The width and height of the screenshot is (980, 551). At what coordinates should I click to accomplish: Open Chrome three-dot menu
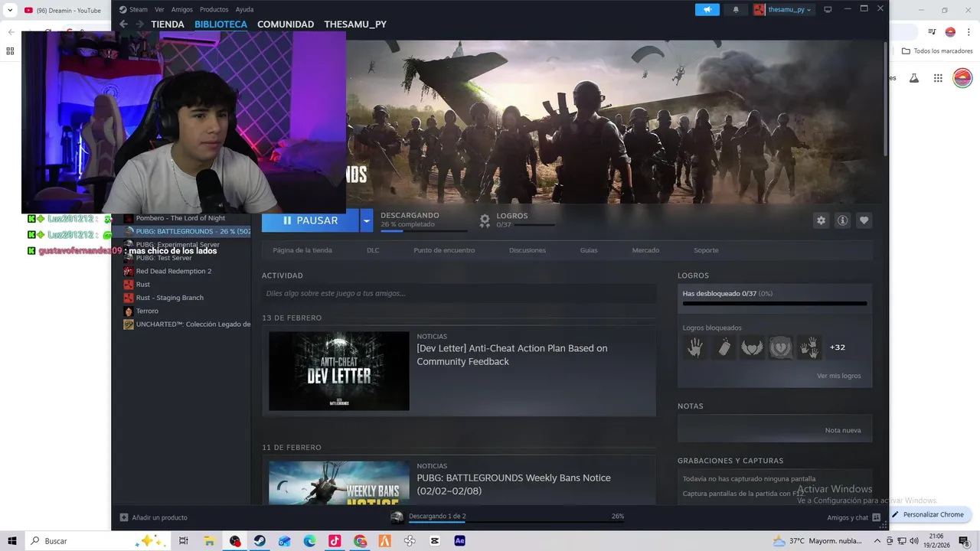[x=969, y=32]
